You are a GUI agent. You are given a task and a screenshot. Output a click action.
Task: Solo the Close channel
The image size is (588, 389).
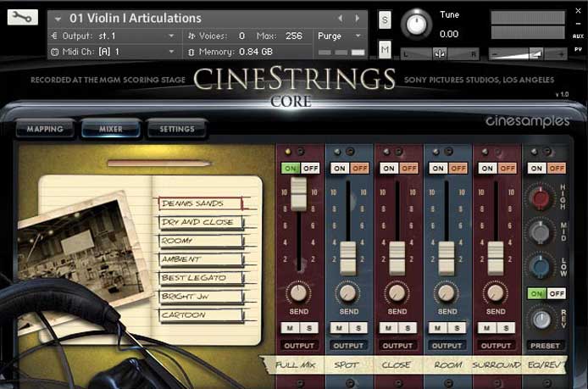[408, 328]
